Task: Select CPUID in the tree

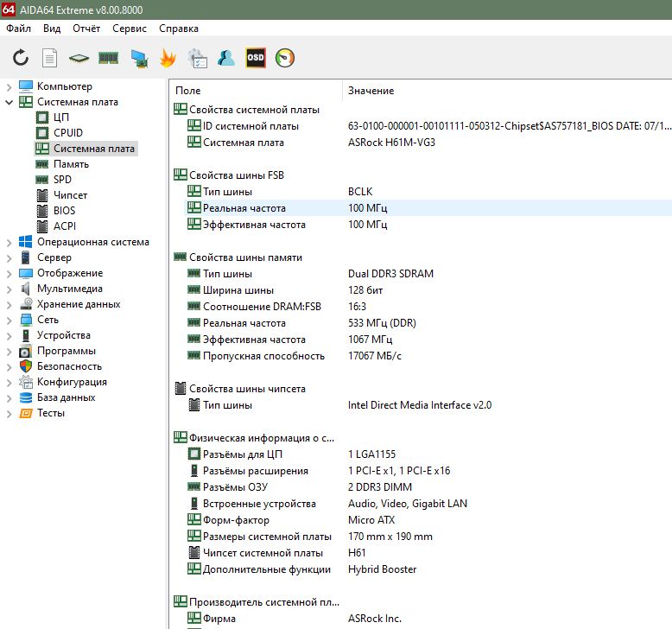Action: 67,133
